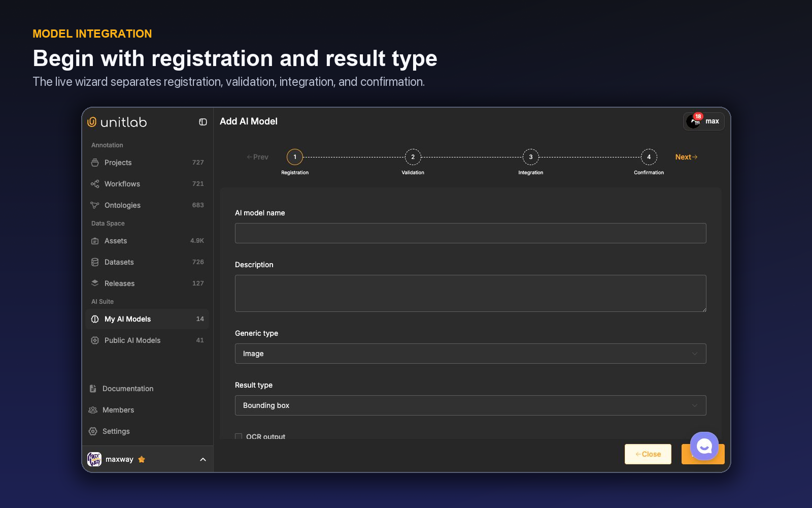Image resolution: width=812 pixels, height=508 pixels.
Task: Go to step 1 Registration
Action: (295, 157)
